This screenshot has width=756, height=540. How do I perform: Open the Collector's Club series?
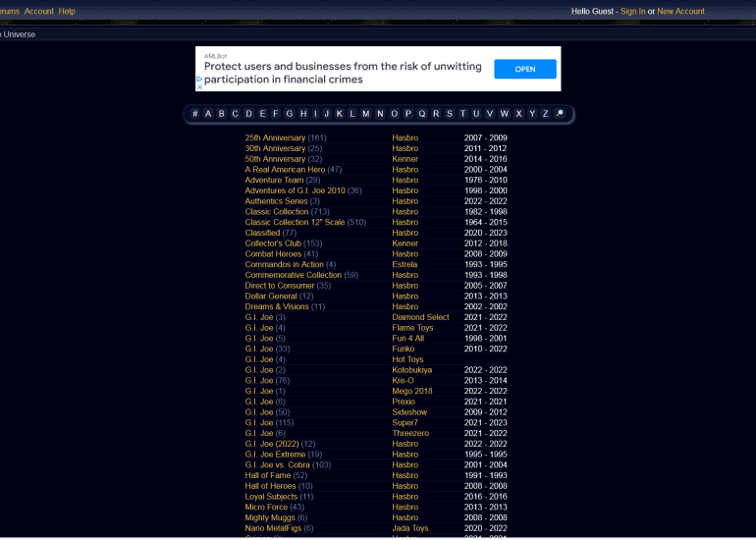tap(273, 243)
